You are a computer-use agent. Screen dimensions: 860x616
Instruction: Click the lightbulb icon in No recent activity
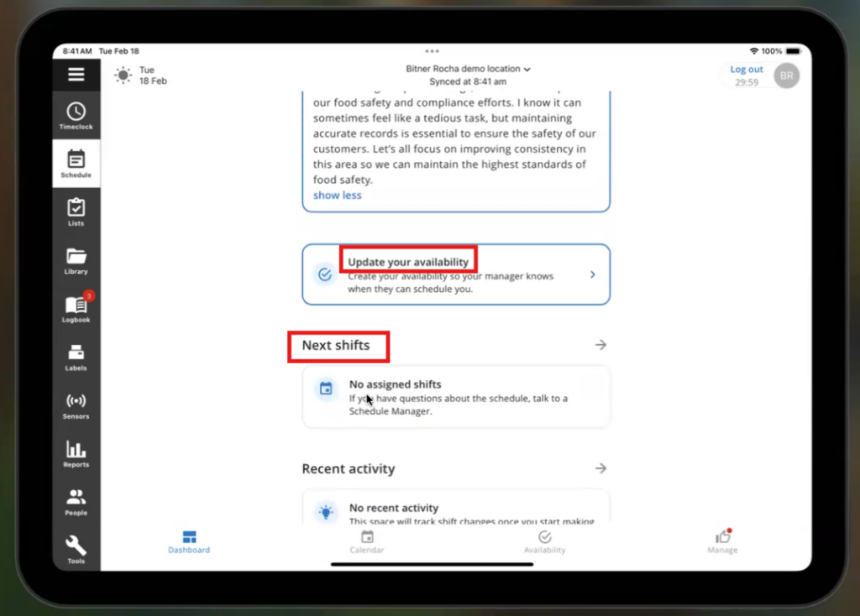326,511
